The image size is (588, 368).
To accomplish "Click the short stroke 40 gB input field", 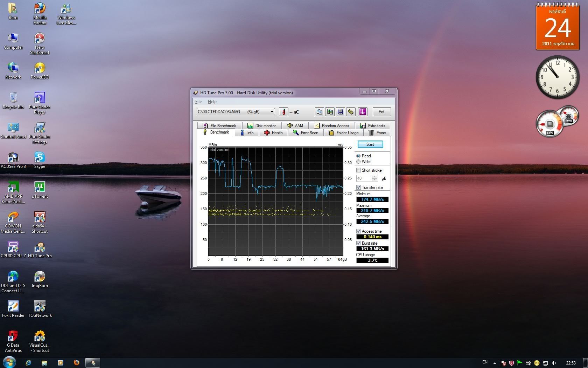I will pyautogui.click(x=364, y=178).
